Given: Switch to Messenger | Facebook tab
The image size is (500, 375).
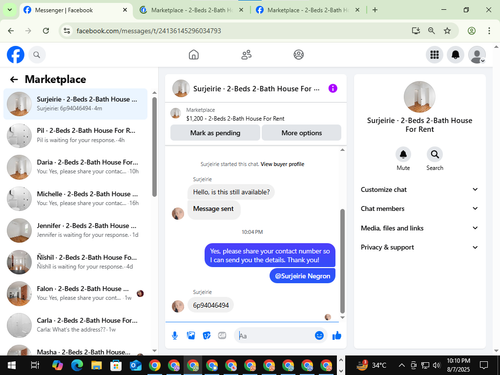Looking at the screenshot, I should (75, 10).
